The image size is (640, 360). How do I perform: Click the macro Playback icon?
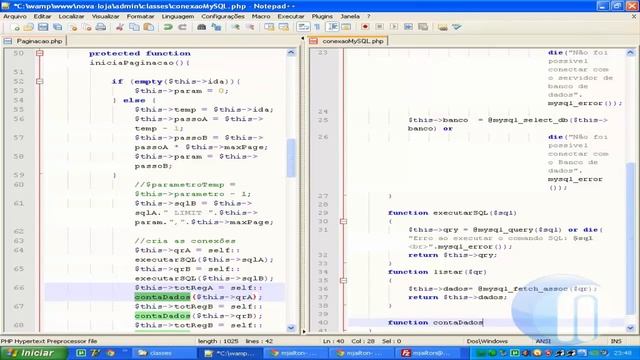coord(393,27)
